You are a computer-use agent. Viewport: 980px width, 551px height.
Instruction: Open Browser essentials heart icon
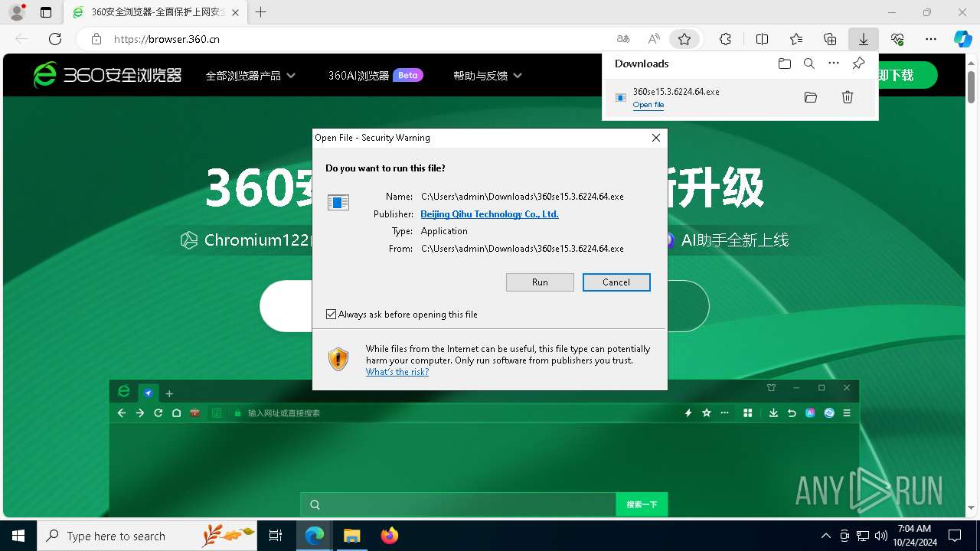pos(897,39)
